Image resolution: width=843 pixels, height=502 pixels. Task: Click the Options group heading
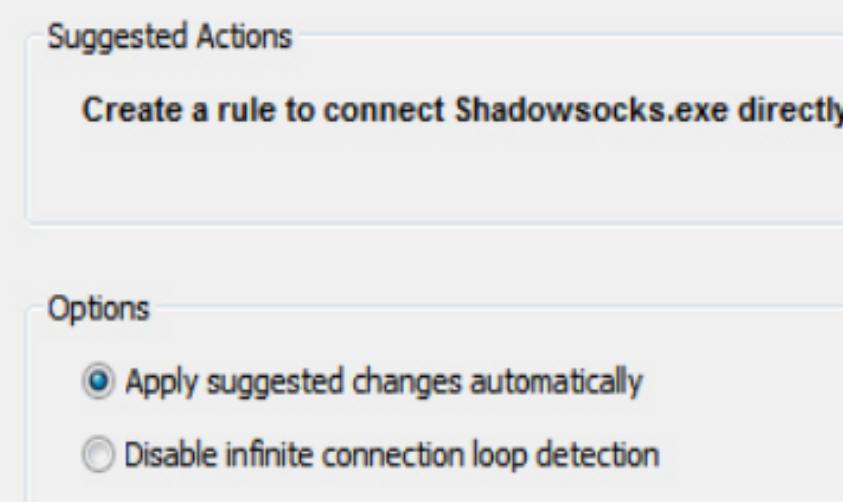[98, 309]
